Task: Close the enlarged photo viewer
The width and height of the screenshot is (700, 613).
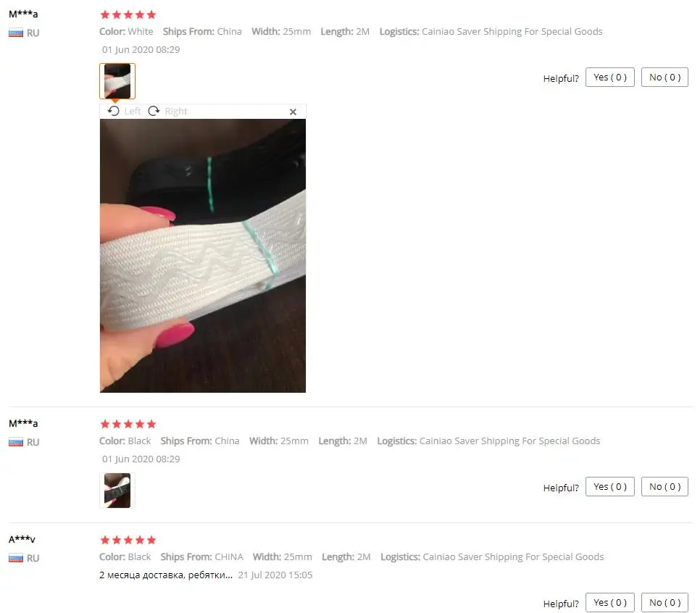Action: tap(293, 112)
